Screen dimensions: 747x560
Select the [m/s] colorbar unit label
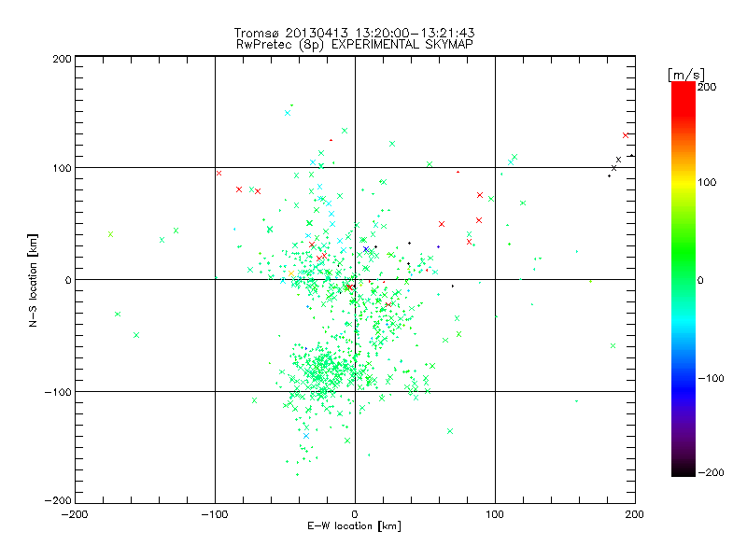pyautogui.click(x=685, y=75)
